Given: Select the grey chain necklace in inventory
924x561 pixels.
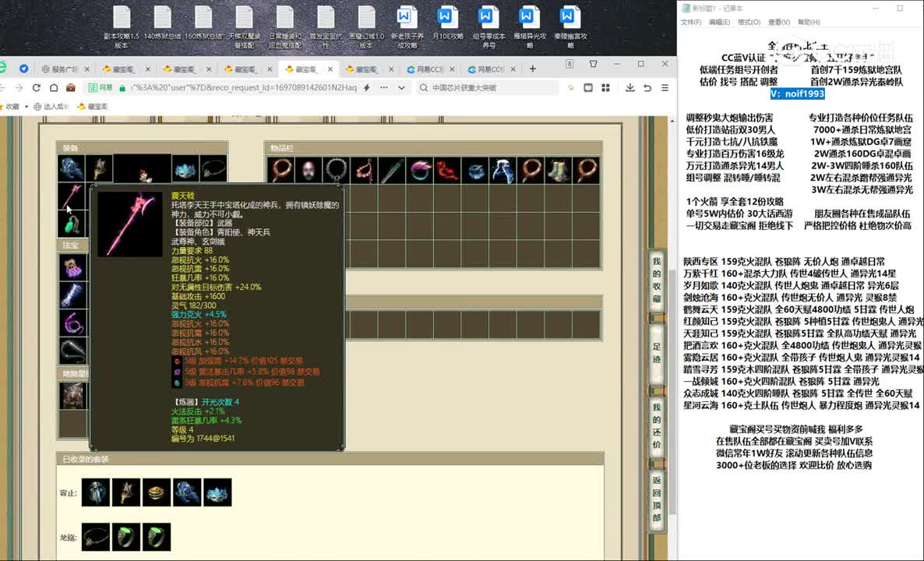Looking at the screenshot, I should [x=336, y=171].
